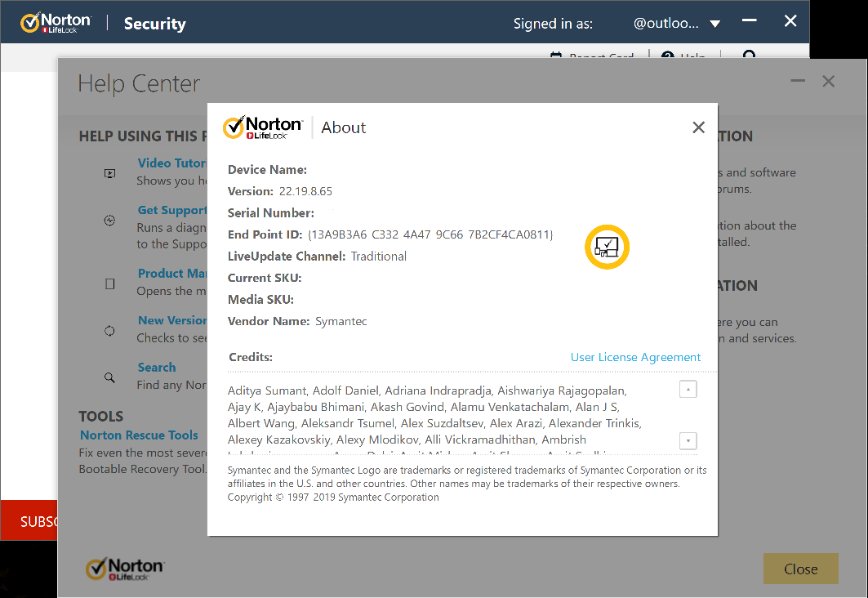Open the @outloo... account menu

(x=666, y=23)
